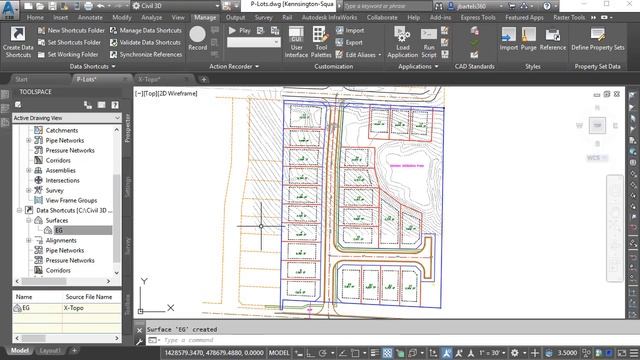This screenshot has height=360, width=640.
Task: Open the Home ribbon tab
Action: (35, 18)
